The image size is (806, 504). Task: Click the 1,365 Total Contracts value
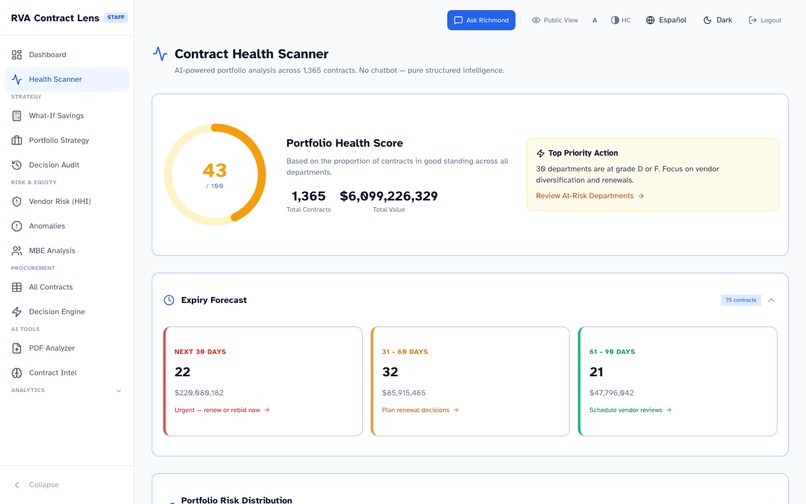(308, 196)
